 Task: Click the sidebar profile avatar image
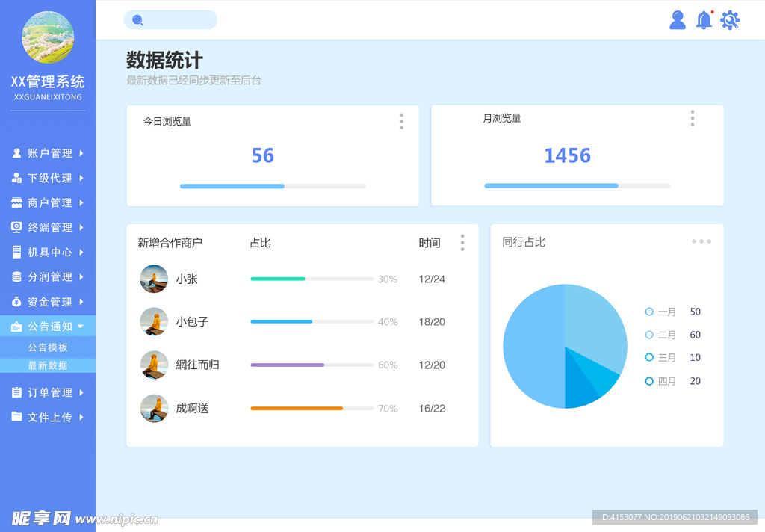(48, 37)
